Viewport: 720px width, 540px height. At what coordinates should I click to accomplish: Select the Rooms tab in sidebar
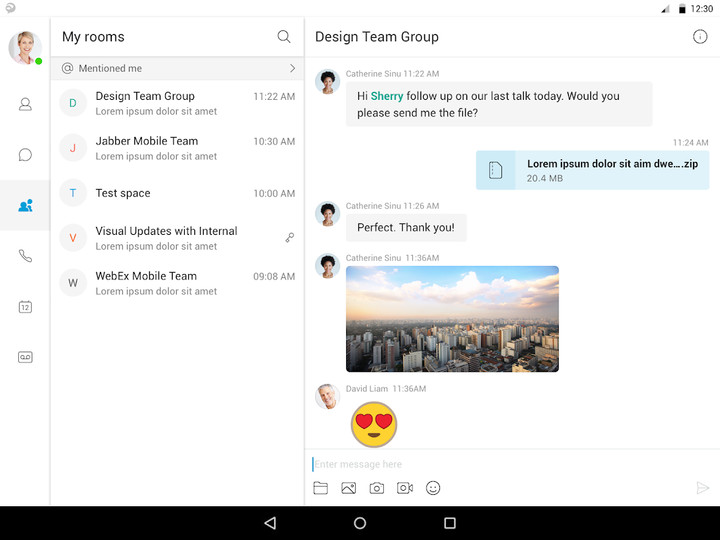[25, 206]
